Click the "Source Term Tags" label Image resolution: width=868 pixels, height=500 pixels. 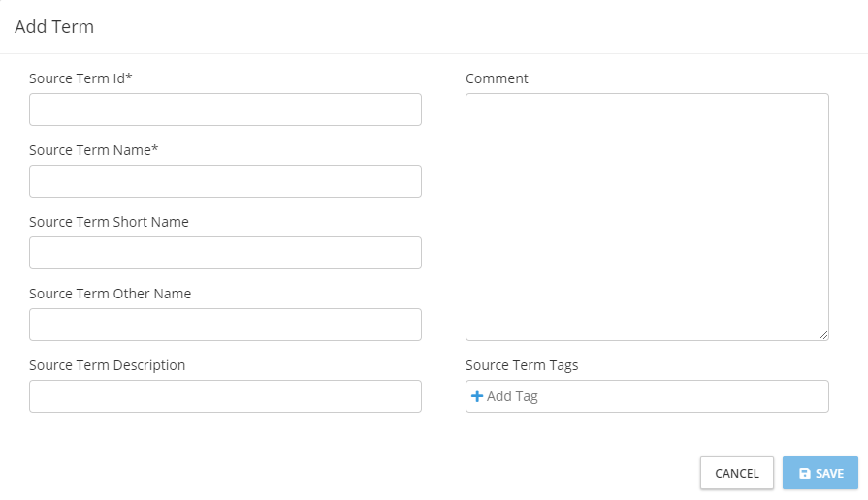tap(522, 365)
